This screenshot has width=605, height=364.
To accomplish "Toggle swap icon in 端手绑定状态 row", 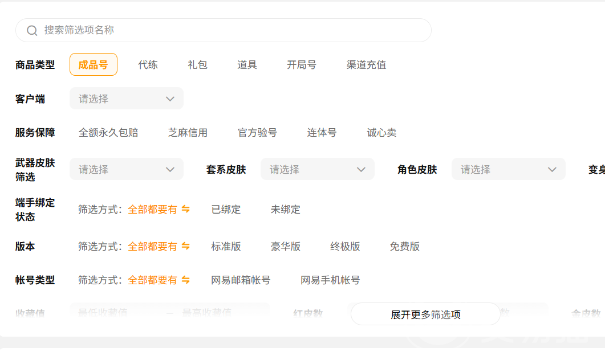I will (x=185, y=210).
